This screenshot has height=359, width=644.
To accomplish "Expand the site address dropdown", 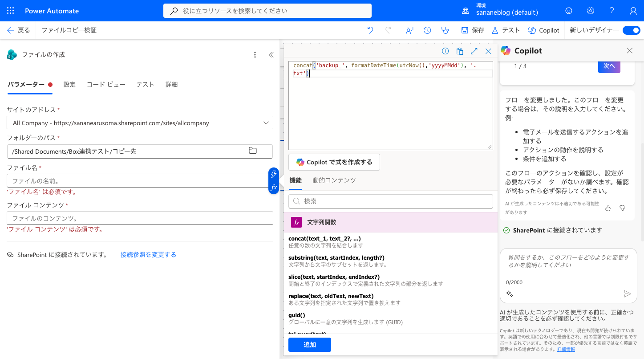I will (x=266, y=123).
